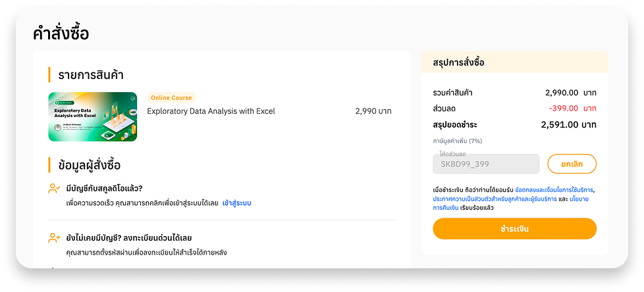Click the ยังไม่เคยมีบัญชี quick registration heading
The width and height of the screenshot is (644, 292).
point(128,237)
